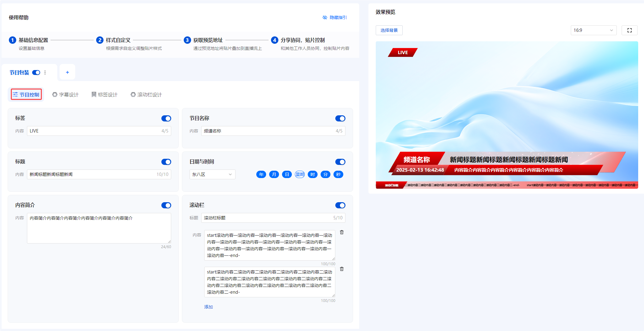
Task: Toggle the 节目包装 package switch
Action: pyautogui.click(x=36, y=73)
